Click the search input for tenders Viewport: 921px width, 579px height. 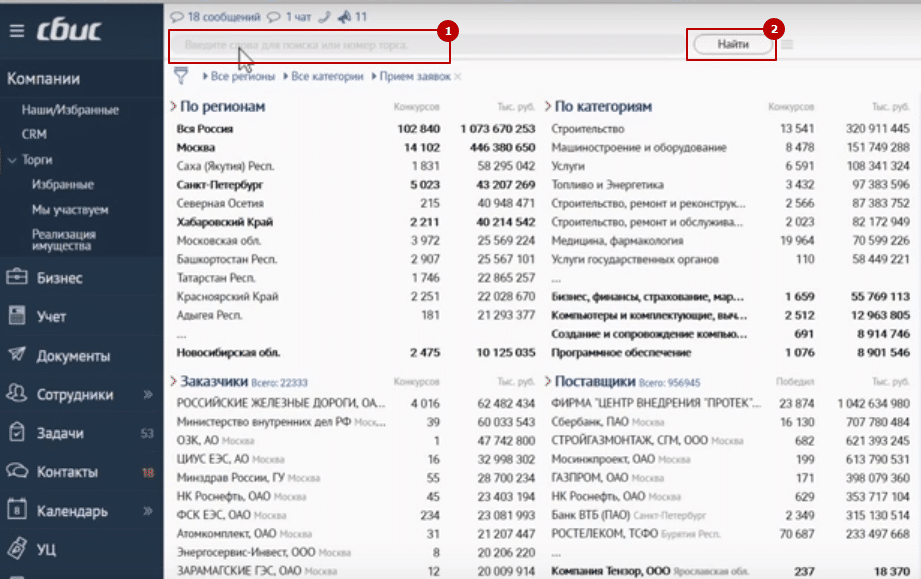pyautogui.click(x=428, y=45)
